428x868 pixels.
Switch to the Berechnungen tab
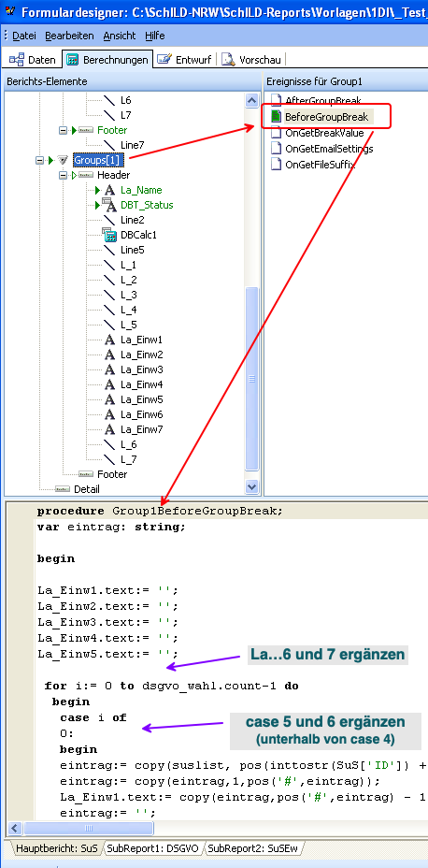click(x=107, y=60)
